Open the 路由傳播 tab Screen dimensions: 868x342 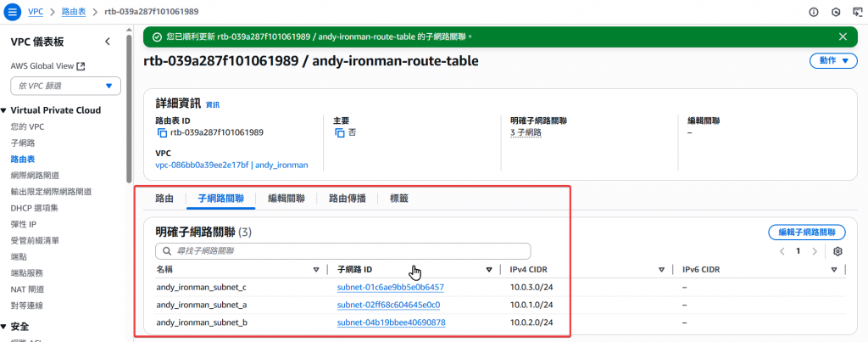(347, 199)
